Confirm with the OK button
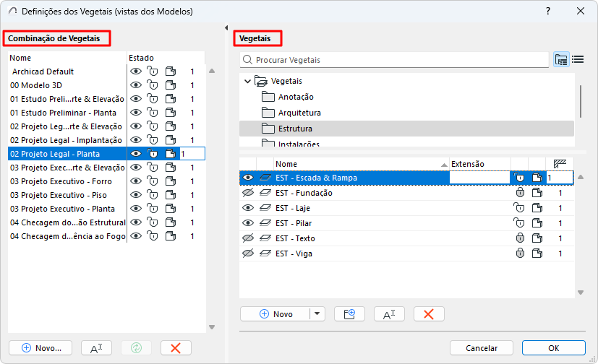Image resolution: width=598 pixels, height=364 pixels. [554, 348]
